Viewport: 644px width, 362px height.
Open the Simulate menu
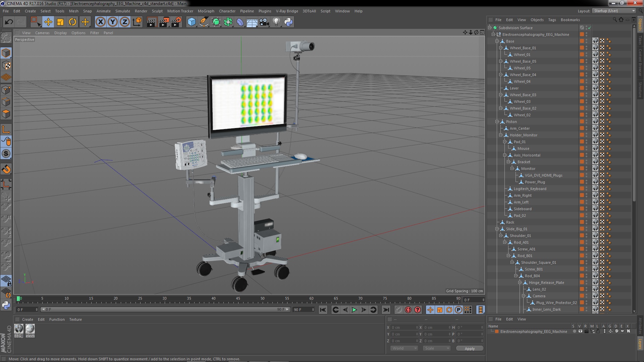(123, 11)
